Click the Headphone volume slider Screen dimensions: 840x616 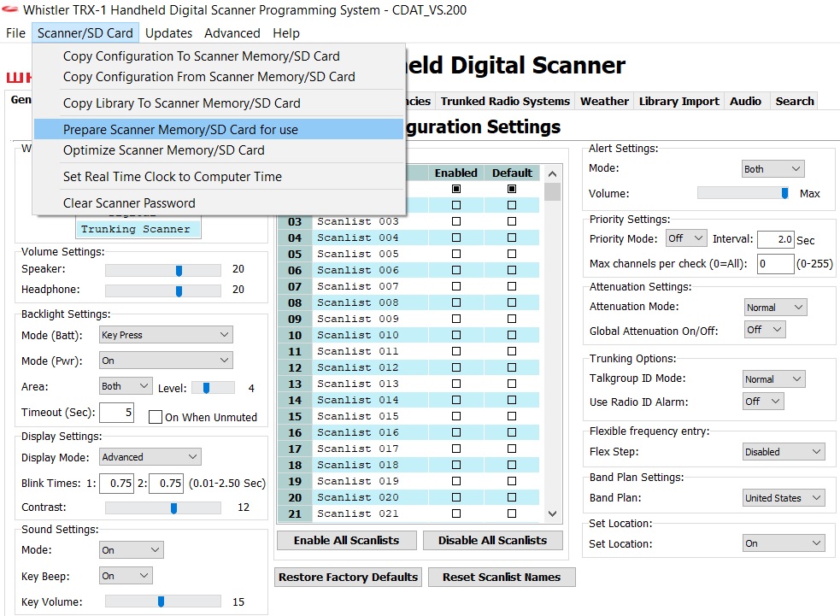tap(163, 290)
